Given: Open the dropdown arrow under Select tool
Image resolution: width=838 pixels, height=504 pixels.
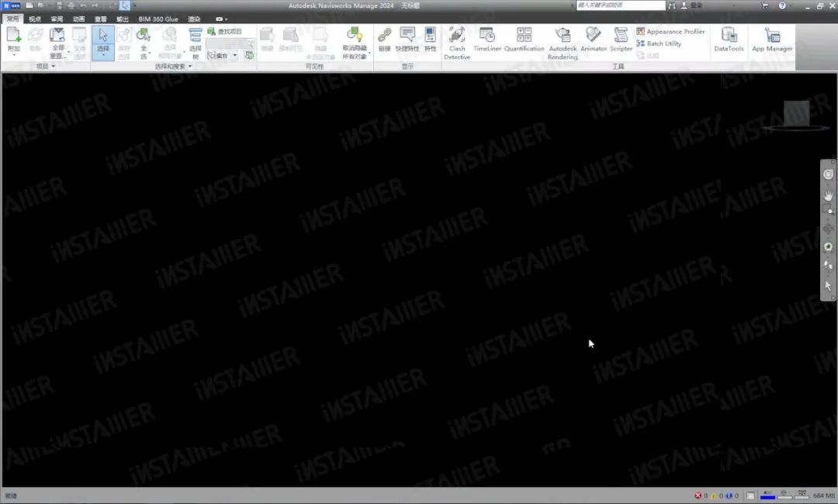Looking at the screenshot, I should tap(102, 55).
